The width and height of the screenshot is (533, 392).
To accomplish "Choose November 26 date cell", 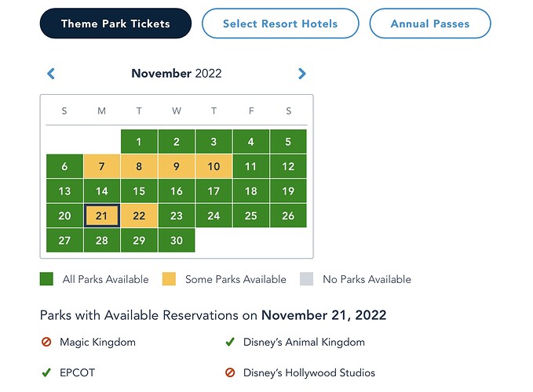I will [288, 216].
